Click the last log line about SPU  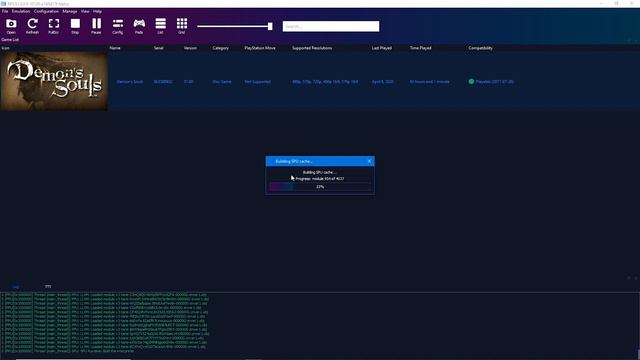click(68, 351)
